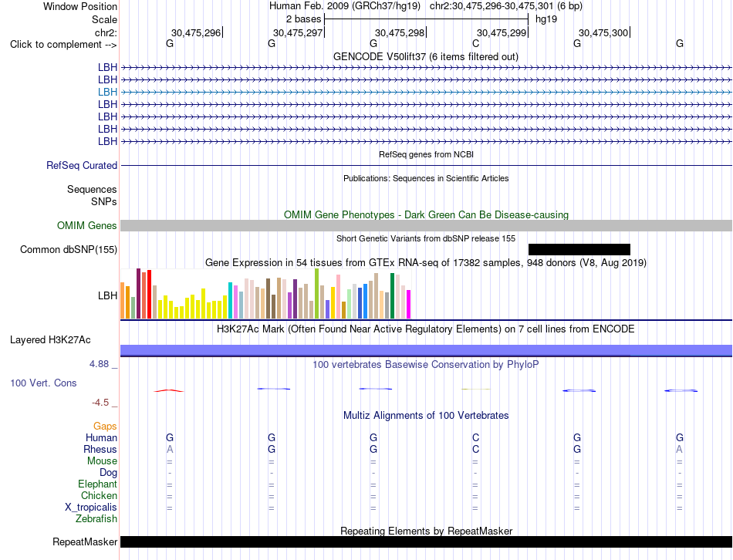733x560 pixels.
Task: Click the magenta last GTEx expression bar
Action: click(409, 305)
